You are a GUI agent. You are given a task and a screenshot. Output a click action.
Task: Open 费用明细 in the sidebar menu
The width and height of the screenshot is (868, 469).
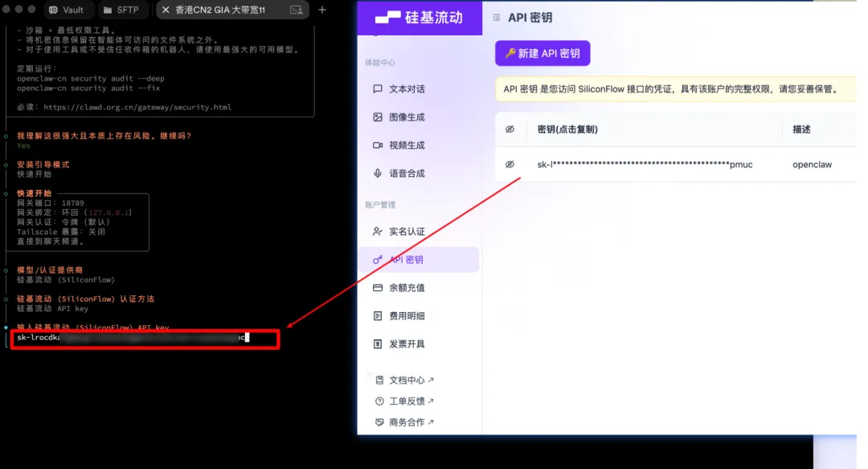click(x=419, y=316)
